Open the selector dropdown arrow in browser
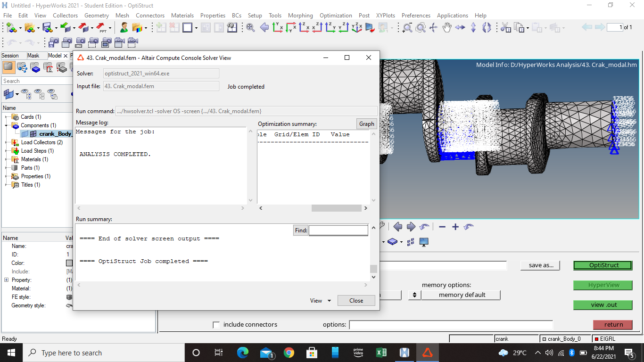Viewport: 644px width, 362px height. pos(17,94)
